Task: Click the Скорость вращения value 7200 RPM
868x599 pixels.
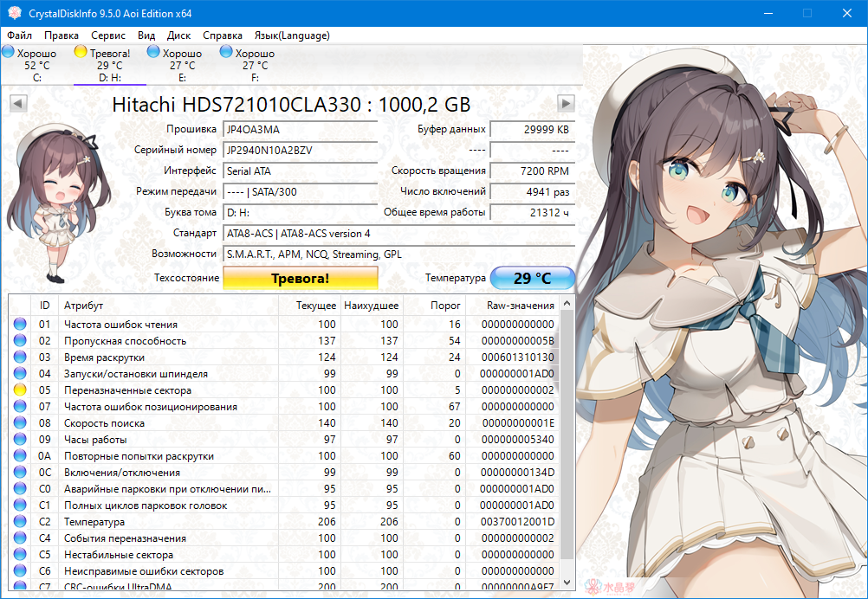Action: tap(533, 171)
